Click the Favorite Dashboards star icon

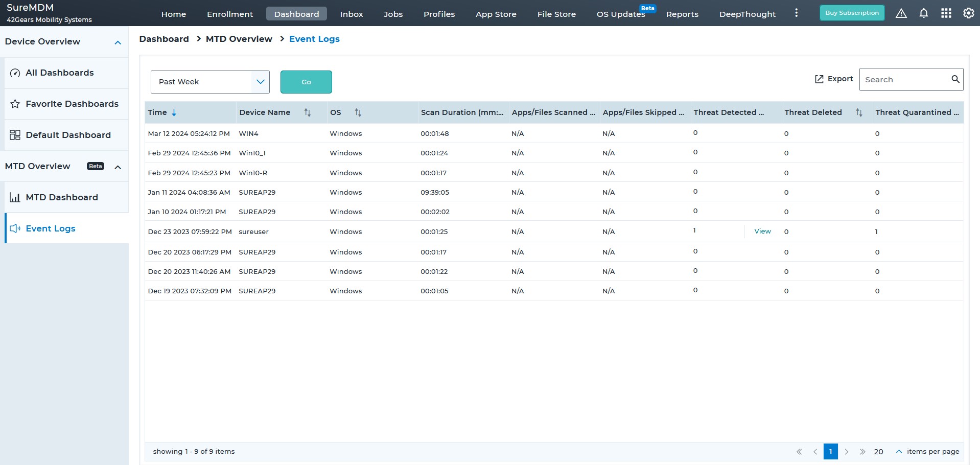15,104
